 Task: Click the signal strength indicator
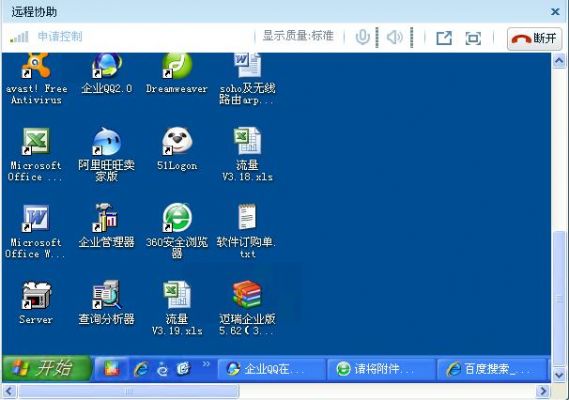tap(19, 37)
